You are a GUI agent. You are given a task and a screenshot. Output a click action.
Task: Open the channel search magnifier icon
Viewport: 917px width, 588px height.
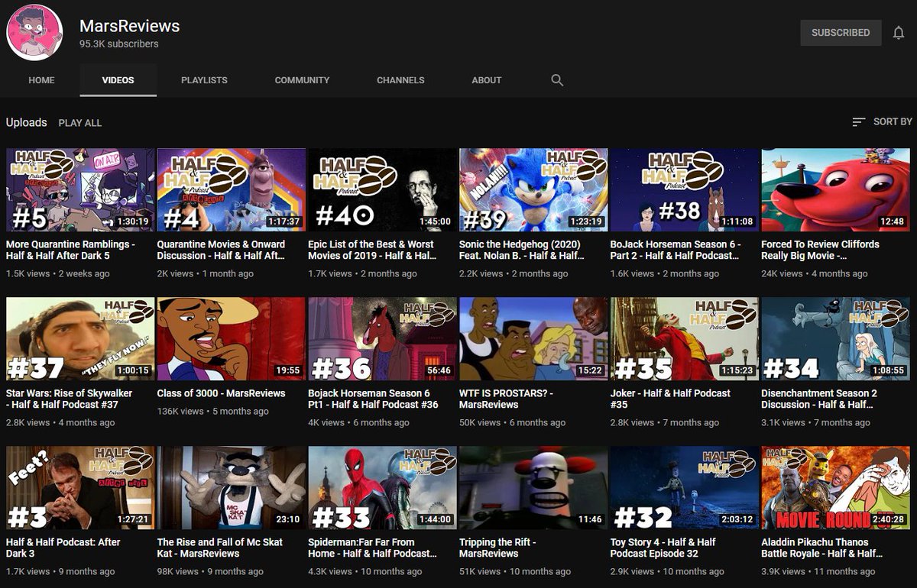557,80
